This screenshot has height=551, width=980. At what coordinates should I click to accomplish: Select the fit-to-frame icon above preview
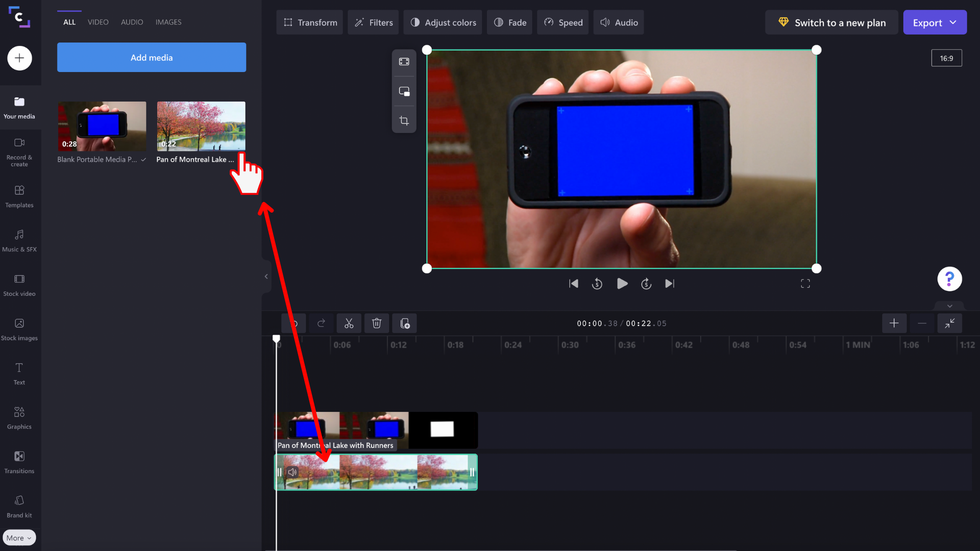pyautogui.click(x=404, y=61)
